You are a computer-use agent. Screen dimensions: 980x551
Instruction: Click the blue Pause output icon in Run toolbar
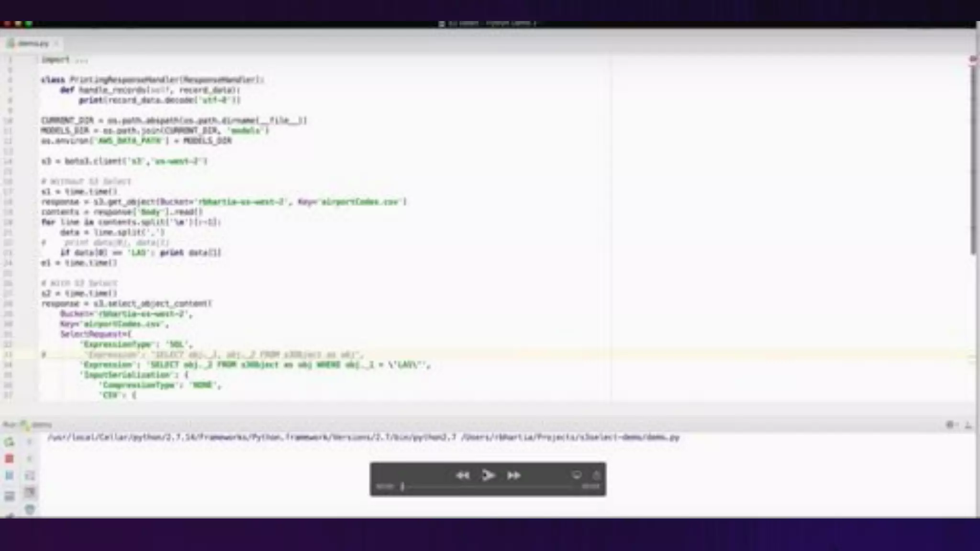pos(9,475)
